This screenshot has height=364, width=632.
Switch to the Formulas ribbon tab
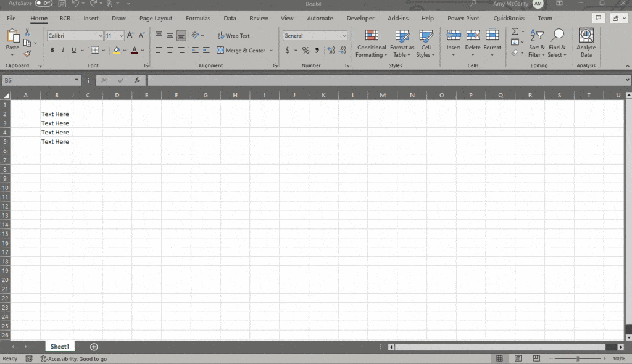(x=198, y=18)
